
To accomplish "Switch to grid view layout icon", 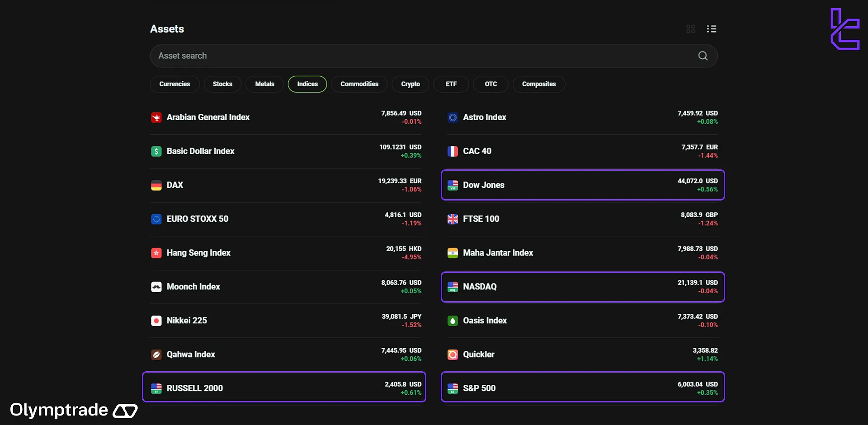I will coord(690,29).
